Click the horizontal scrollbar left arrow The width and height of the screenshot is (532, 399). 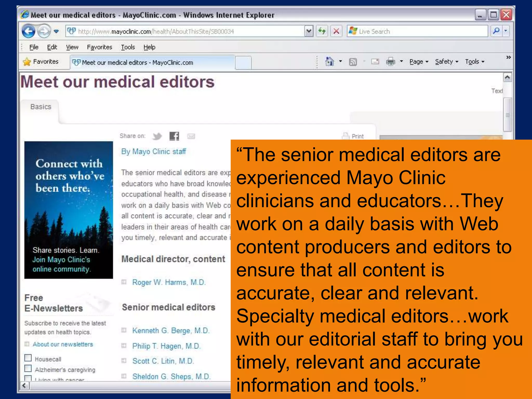(25, 385)
